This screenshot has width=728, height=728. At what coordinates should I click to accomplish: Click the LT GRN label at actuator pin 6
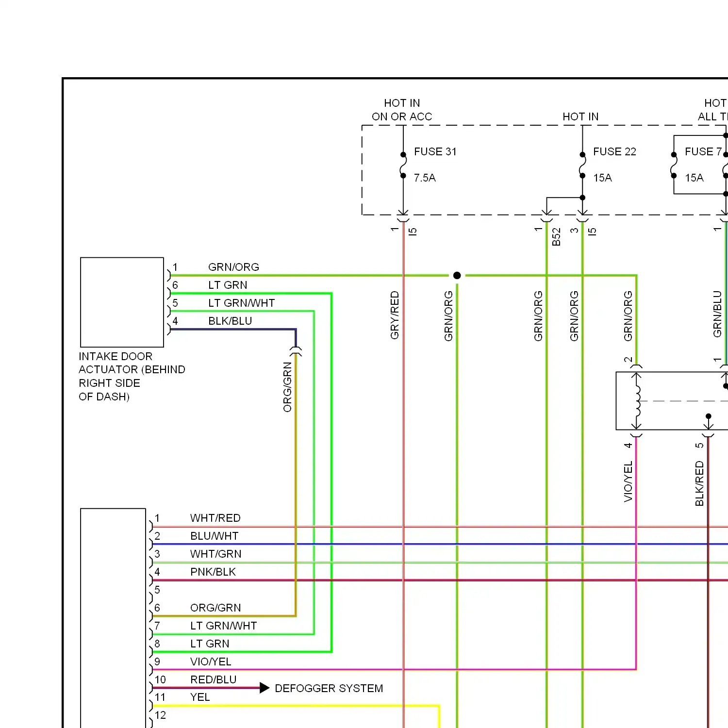[228, 285]
